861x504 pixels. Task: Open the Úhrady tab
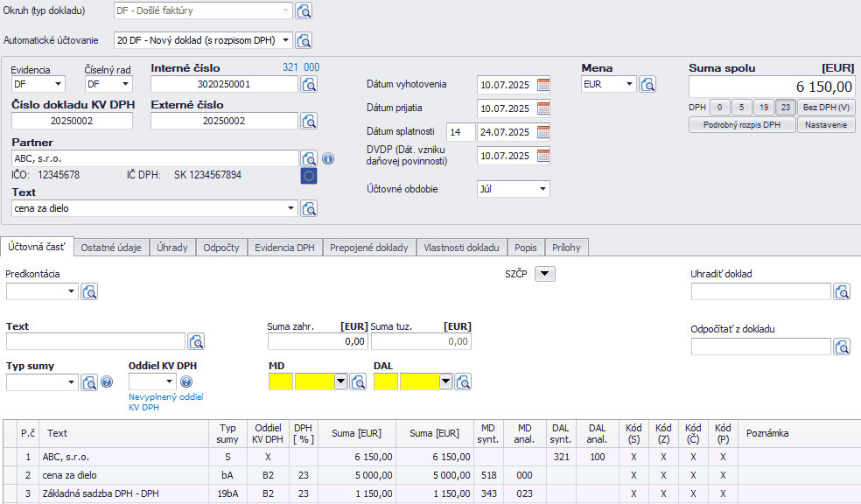click(x=171, y=248)
